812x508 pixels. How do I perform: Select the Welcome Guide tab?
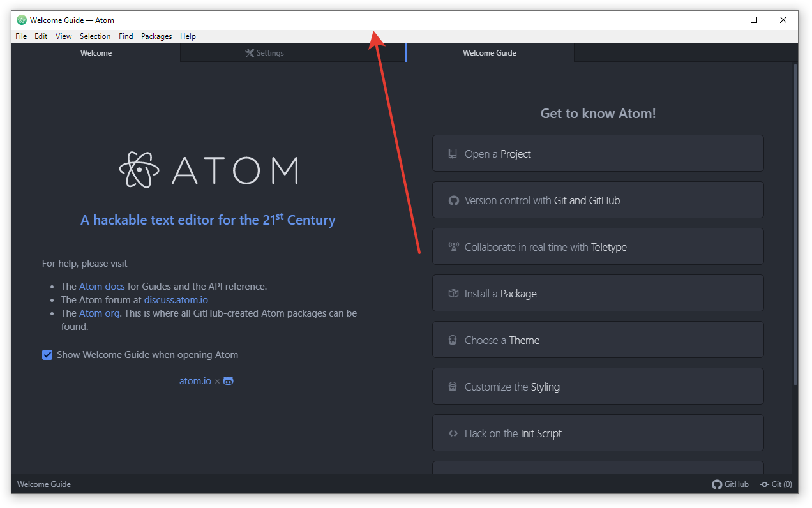pyautogui.click(x=490, y=53)
